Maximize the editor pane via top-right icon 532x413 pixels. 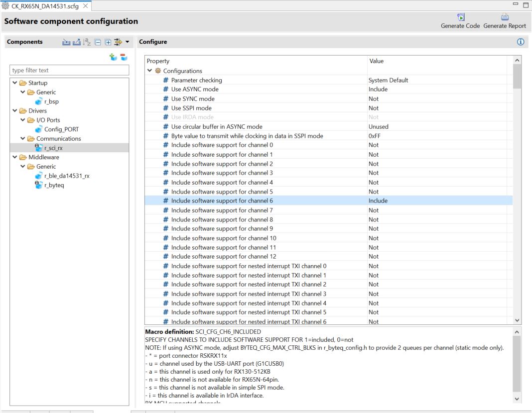pyautogui.click(x=526, y=5)
